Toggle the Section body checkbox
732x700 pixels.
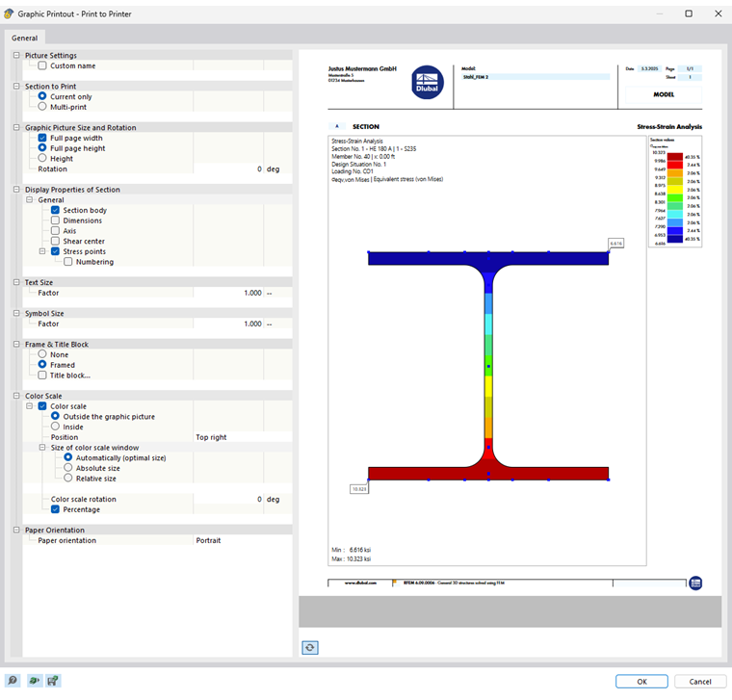(55, 210)
